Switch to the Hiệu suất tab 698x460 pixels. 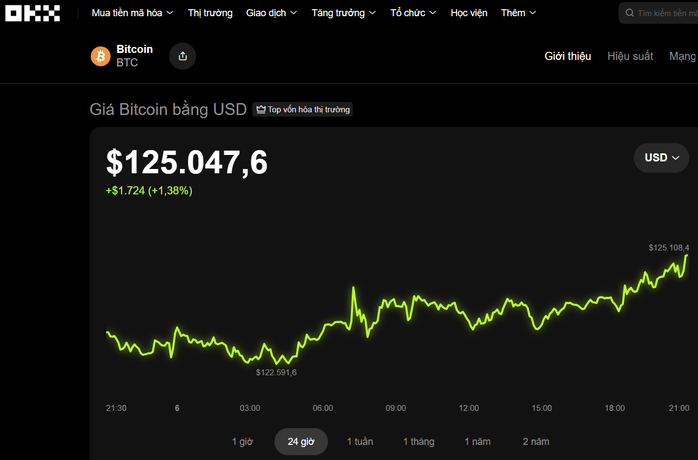(x=629, y=56)
